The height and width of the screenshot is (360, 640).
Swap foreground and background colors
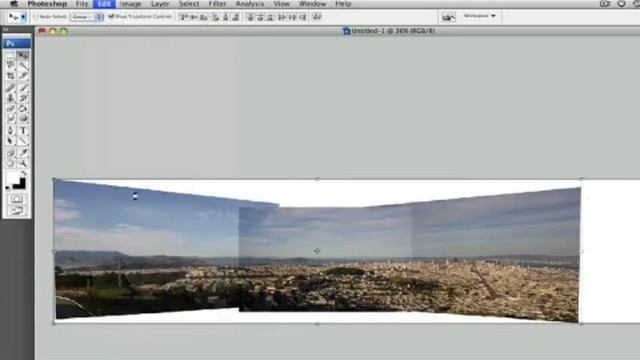coord(24,174)
